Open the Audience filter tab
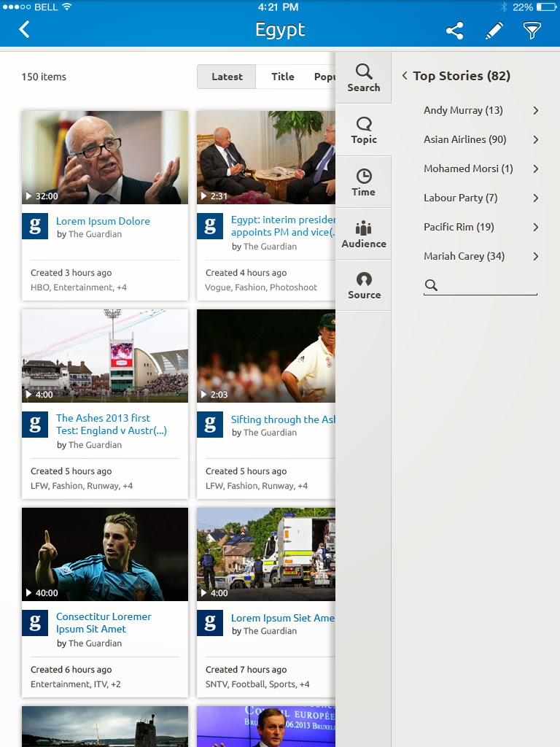This screenshot has width=560, height=747. pos(363,234)
